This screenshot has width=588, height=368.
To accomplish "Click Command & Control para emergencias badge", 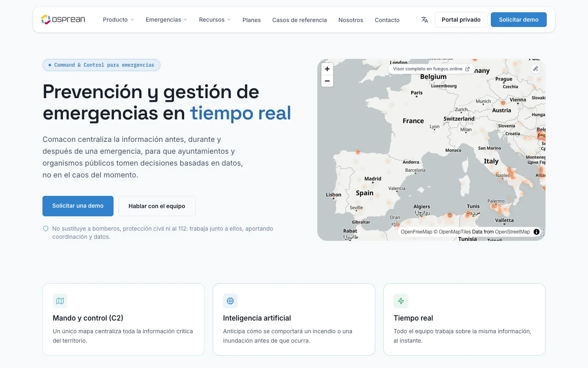I will pyautogui.click(x=101, y=65).
